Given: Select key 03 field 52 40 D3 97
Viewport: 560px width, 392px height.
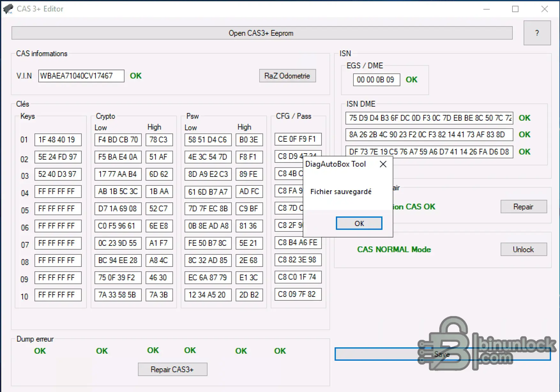Looking at the screenshot, I should coord(58,174).
